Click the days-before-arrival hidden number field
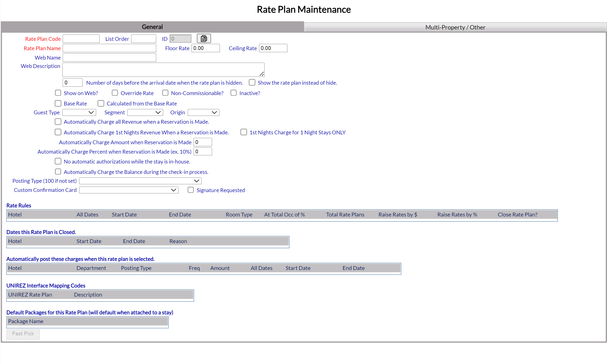 (73, 83)
